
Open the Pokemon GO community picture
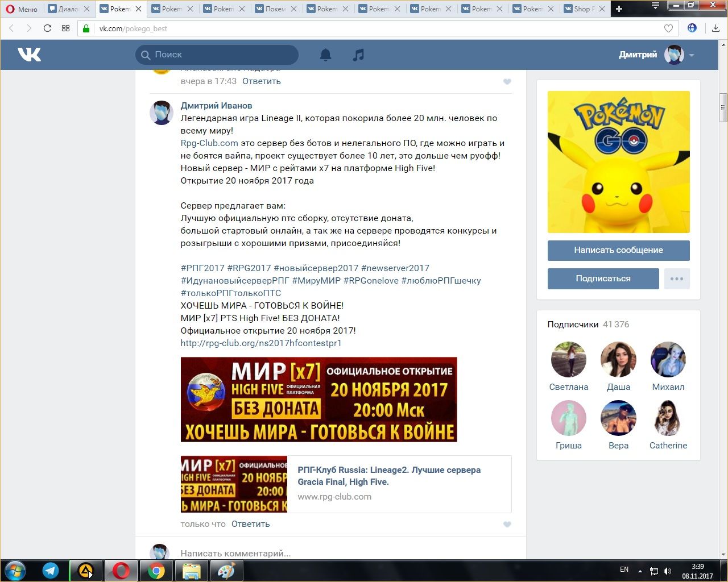pyautogui.click(x=618, y=162)
